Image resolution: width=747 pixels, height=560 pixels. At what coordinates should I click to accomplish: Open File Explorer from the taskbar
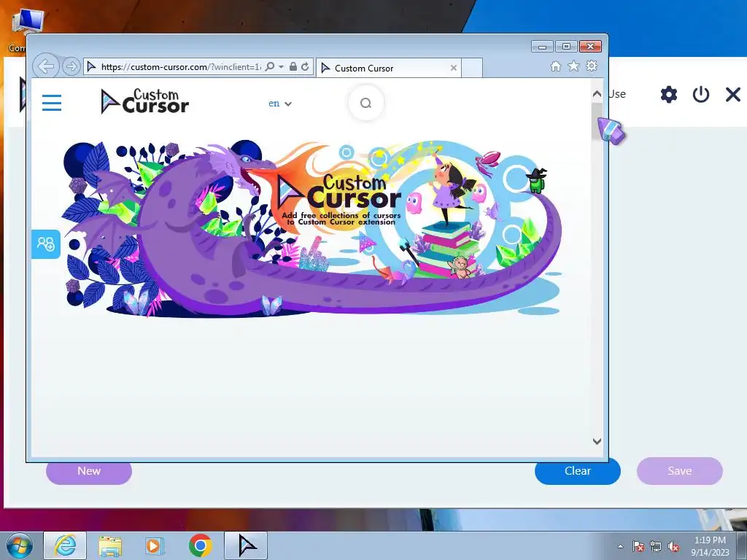110,545
